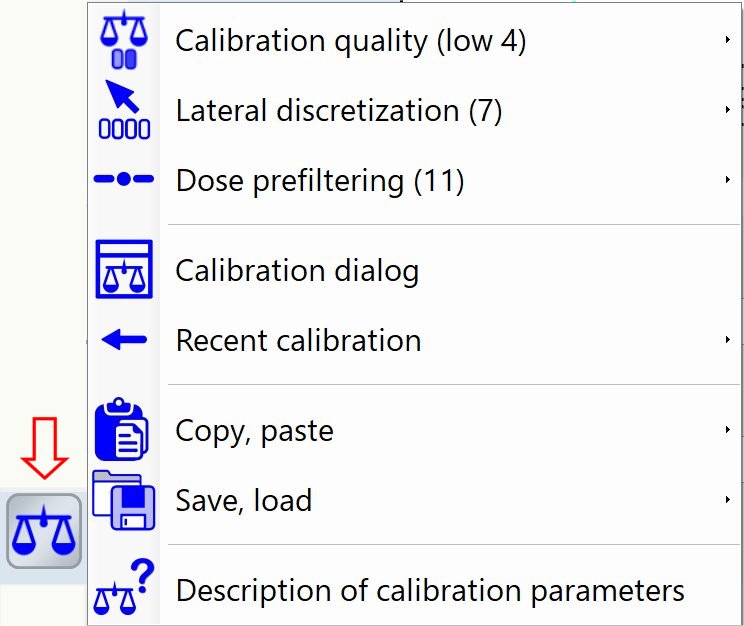Screen dimensions: 744x626
Task: Click the Calibration dialog window icon
Action: [124, 270]
